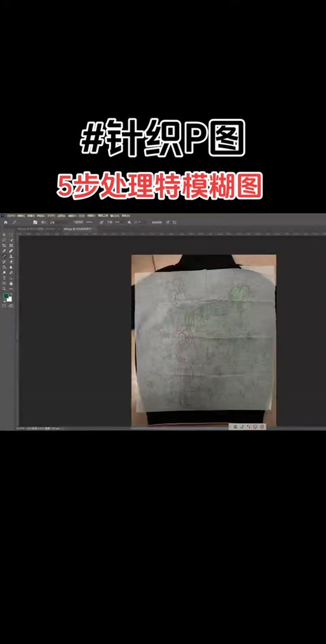Select the Horizontal Type tool
326x644 pixels.
click(x=4, y=278)
